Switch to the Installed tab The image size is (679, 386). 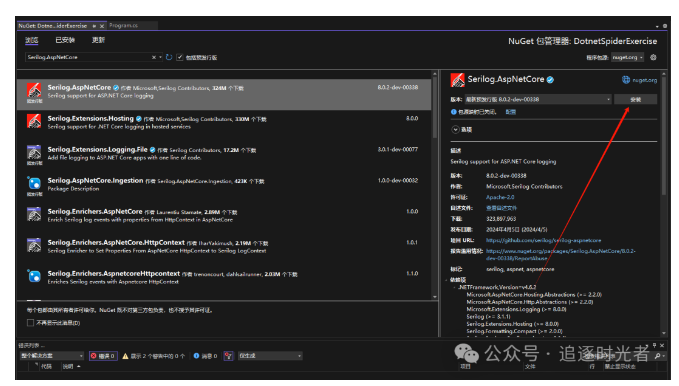pos(65,40)
